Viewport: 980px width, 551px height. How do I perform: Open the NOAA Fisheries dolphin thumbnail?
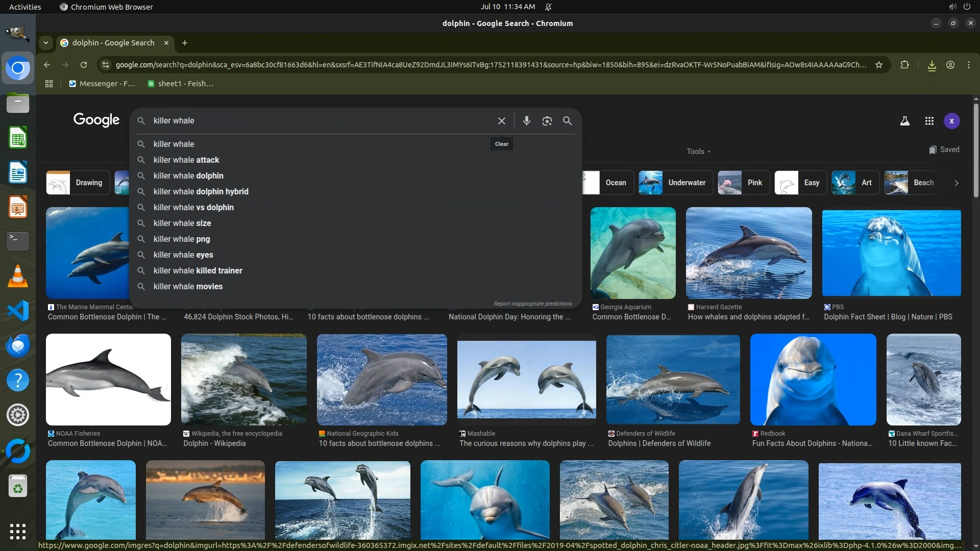(x=108, y=380)
